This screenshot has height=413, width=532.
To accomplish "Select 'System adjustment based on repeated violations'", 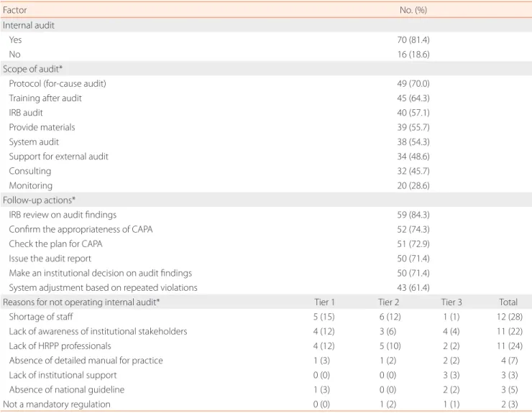I will 103,288.
